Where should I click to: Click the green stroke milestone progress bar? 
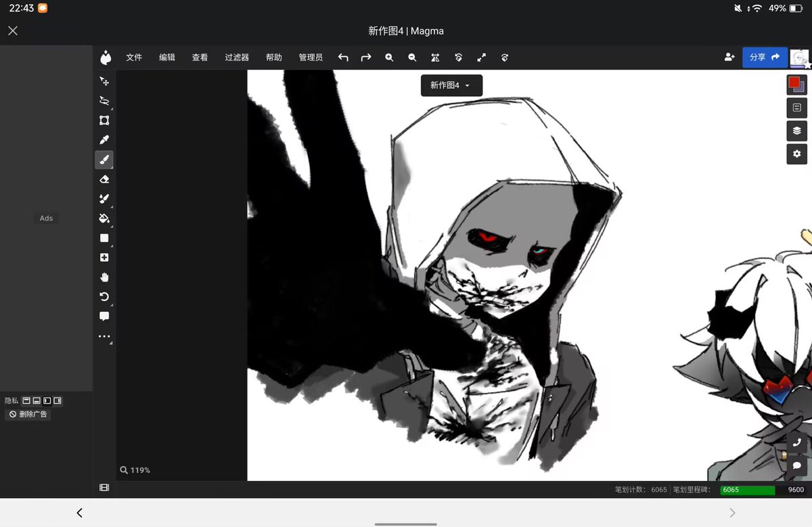[747, 490]
